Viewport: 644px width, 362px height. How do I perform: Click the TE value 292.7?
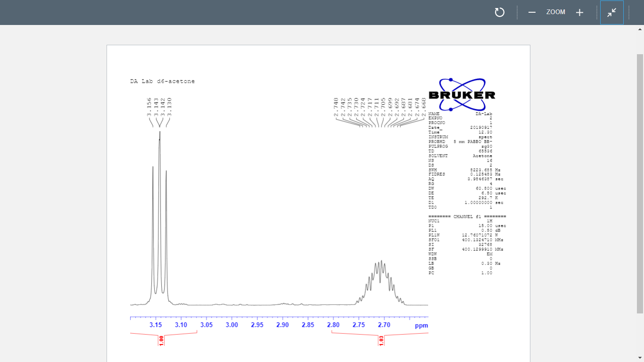coord(486,198)
